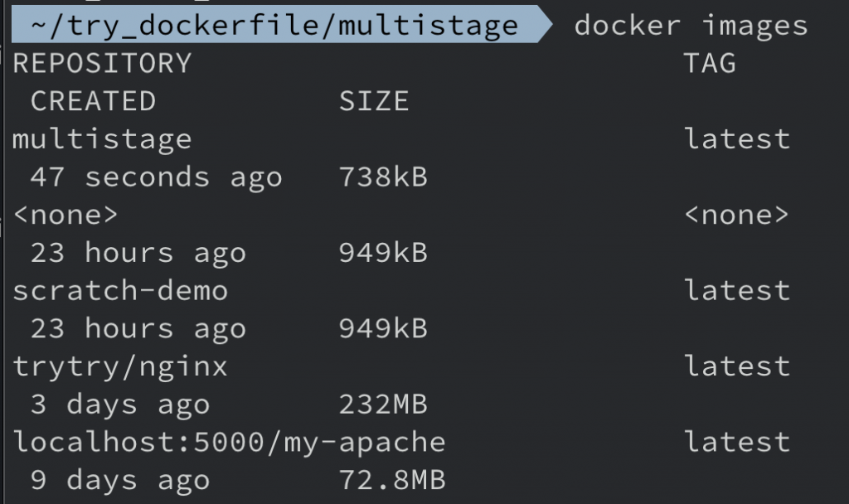Click the SIZE column header
This screenshot has height=504, width=849.
(x=374, y=101)
